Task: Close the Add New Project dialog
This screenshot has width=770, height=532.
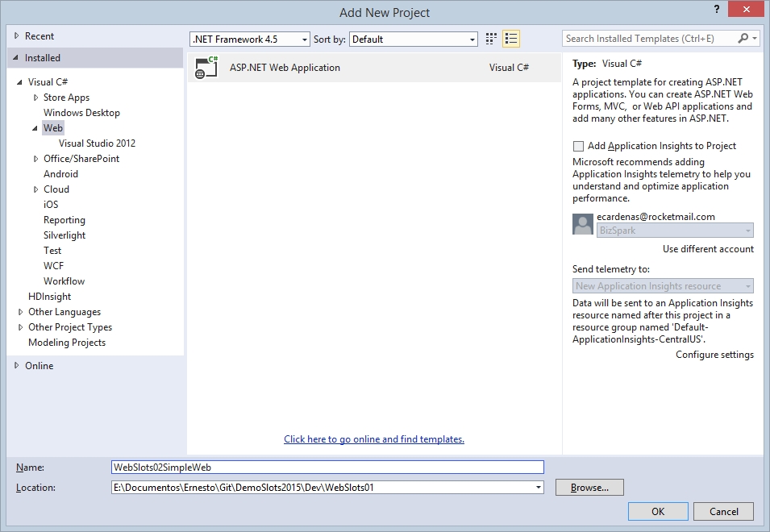Action: pyautogui.click(x=747, y=10)
